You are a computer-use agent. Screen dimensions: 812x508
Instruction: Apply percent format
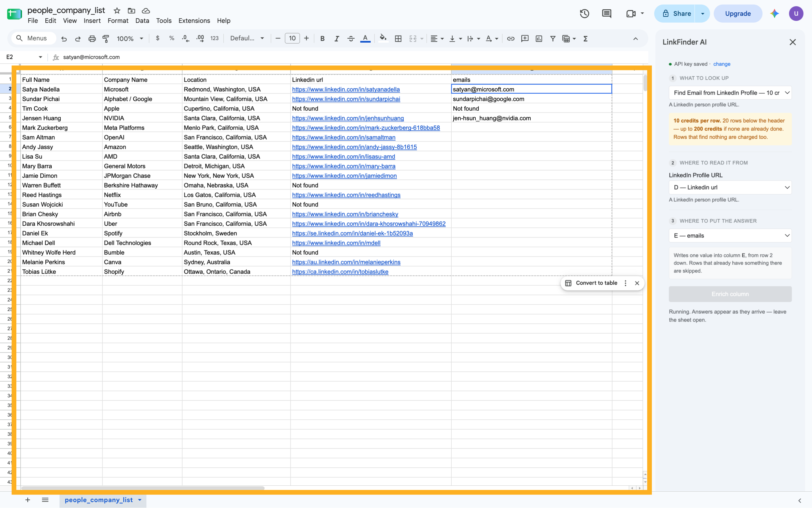[x=172, y=38]
